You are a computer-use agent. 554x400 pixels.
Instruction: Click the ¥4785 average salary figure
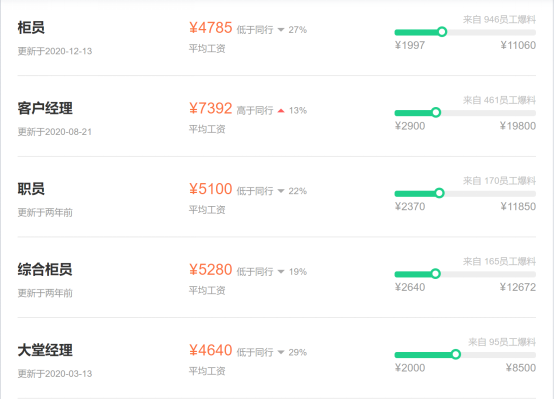[211, 28]
